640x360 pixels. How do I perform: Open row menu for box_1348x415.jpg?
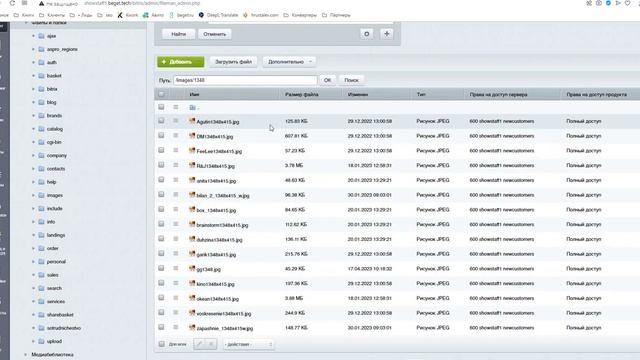pos(176,209)
